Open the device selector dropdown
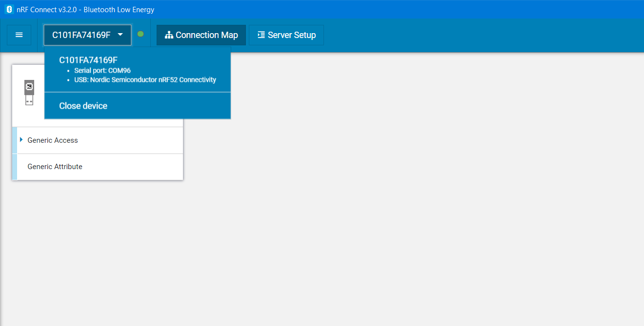644x326 pixels. tap(87, 35)
